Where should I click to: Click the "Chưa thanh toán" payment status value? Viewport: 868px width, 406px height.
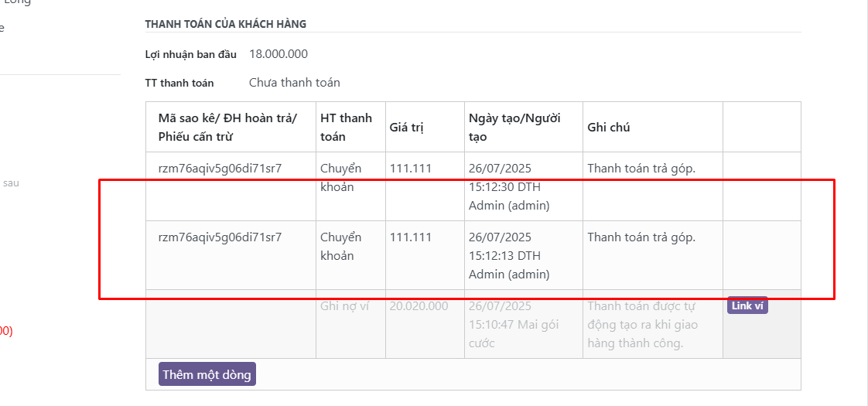click(295, 83)
